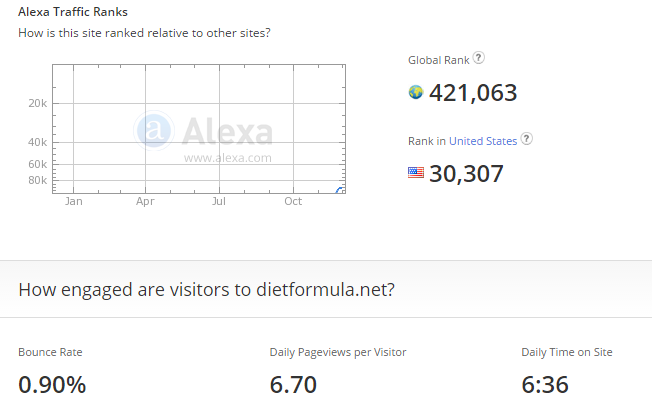Image resolution: width=652 pixels, height=420 pixels.
Task: Click the global rank number 421,063
Action: [473, 93]
